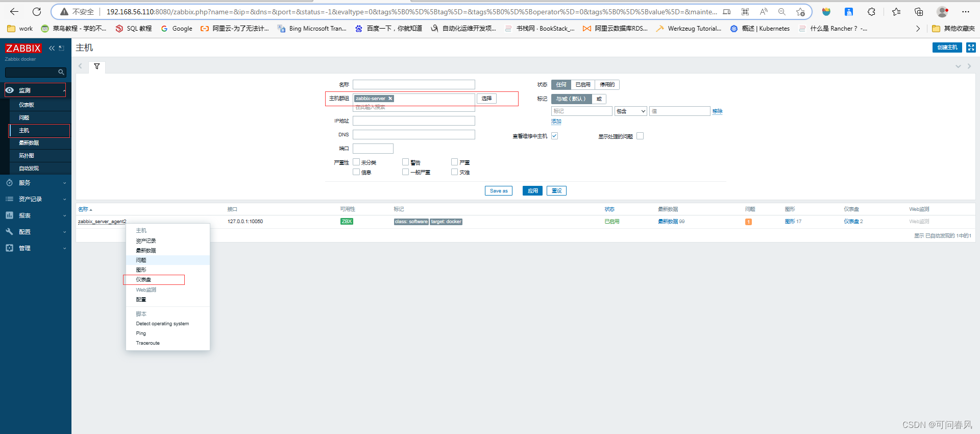Click the orange problem count badge
This screenshot has height=434, width=980.
[x=748, y=222]
